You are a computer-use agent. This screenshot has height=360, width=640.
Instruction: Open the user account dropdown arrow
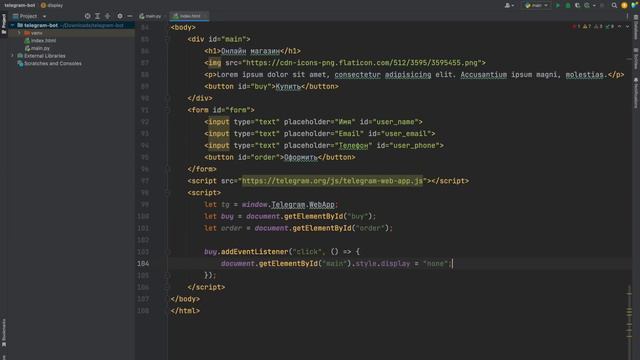(x=513, y=5)
